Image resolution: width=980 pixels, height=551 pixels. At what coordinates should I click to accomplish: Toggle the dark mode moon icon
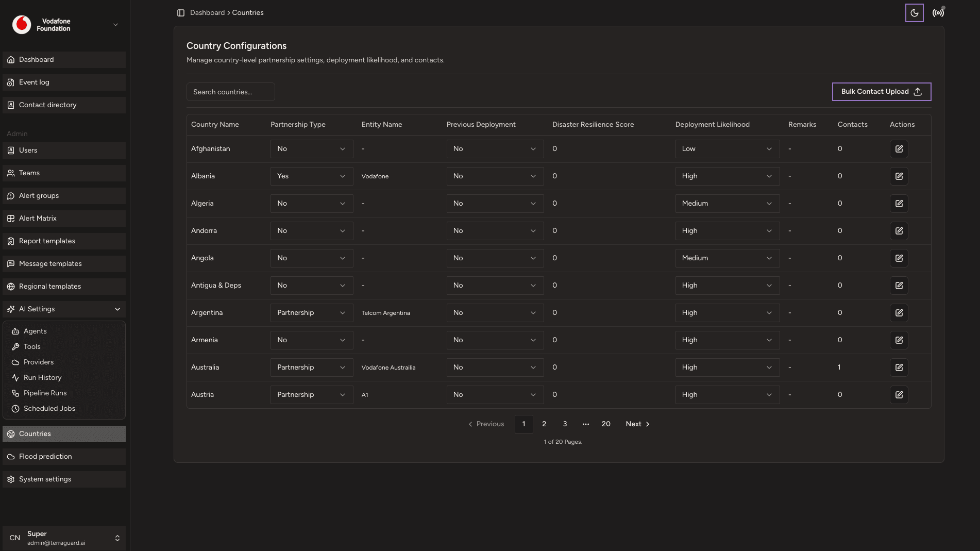coord(914,13)
